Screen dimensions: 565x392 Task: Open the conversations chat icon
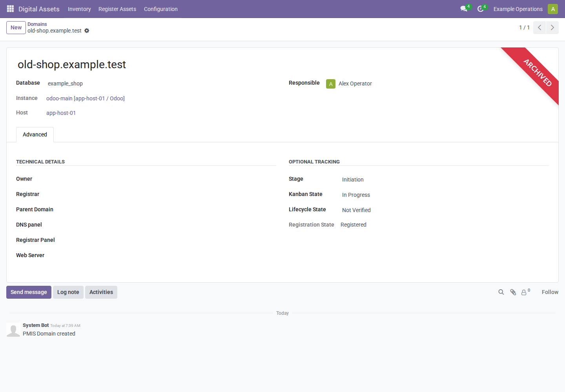(464, 9)
